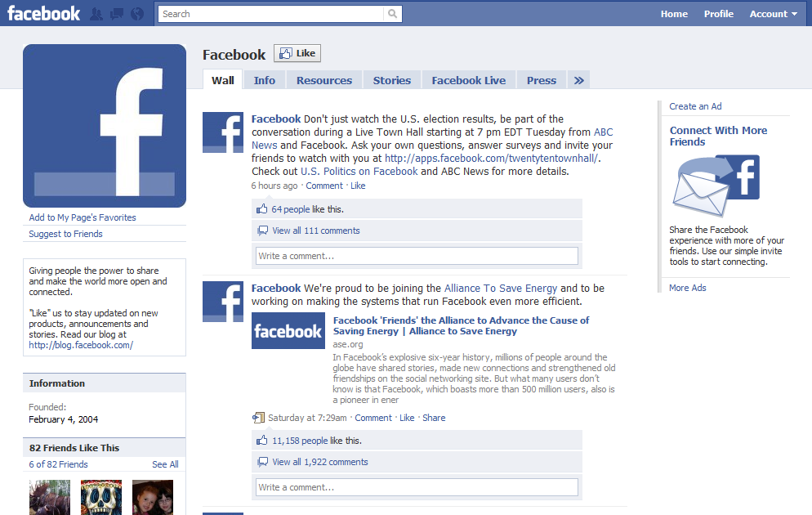Click the Saturday at 7:29am timestamp

(x=308, y=418)
